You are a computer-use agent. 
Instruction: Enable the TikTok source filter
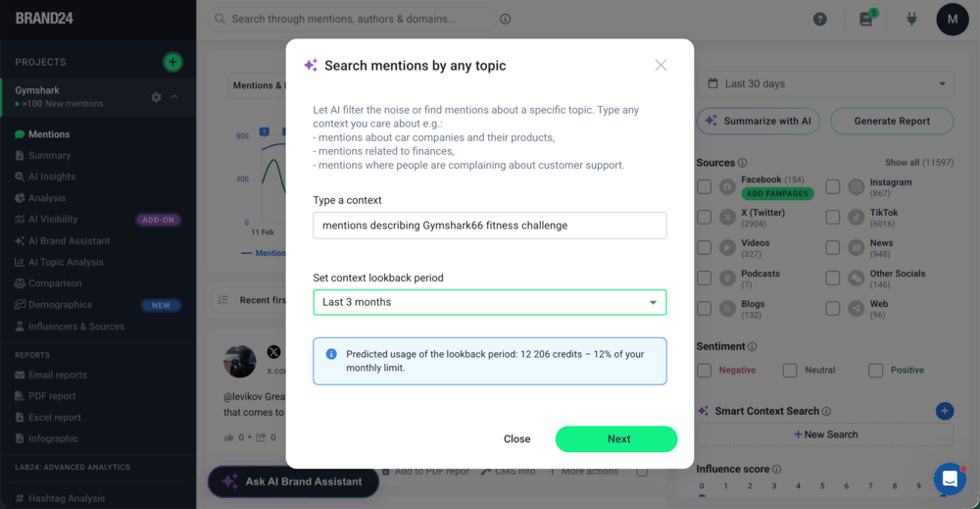[x=832, y=217]
